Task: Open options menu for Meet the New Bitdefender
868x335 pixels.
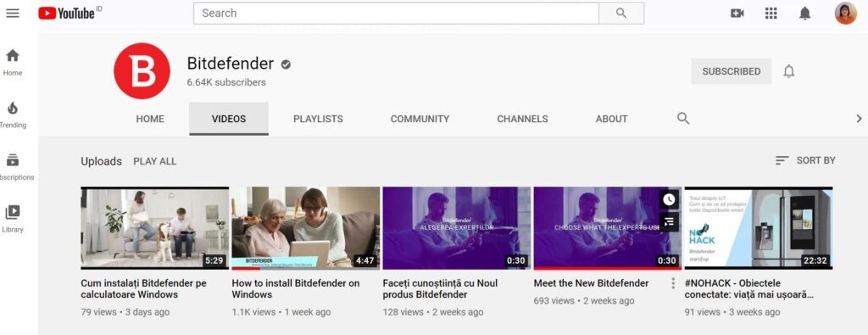Action: 673,283
